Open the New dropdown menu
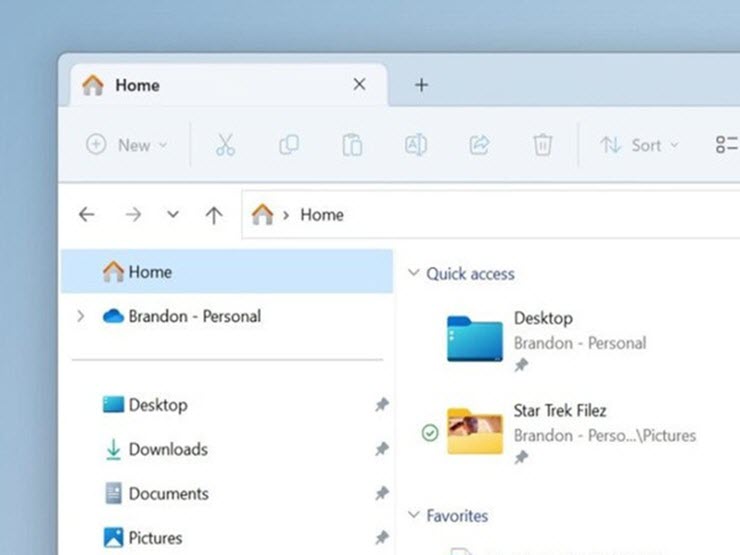This screenshot has height=555, width=740. pyautogui.click(x=127, y=145)
